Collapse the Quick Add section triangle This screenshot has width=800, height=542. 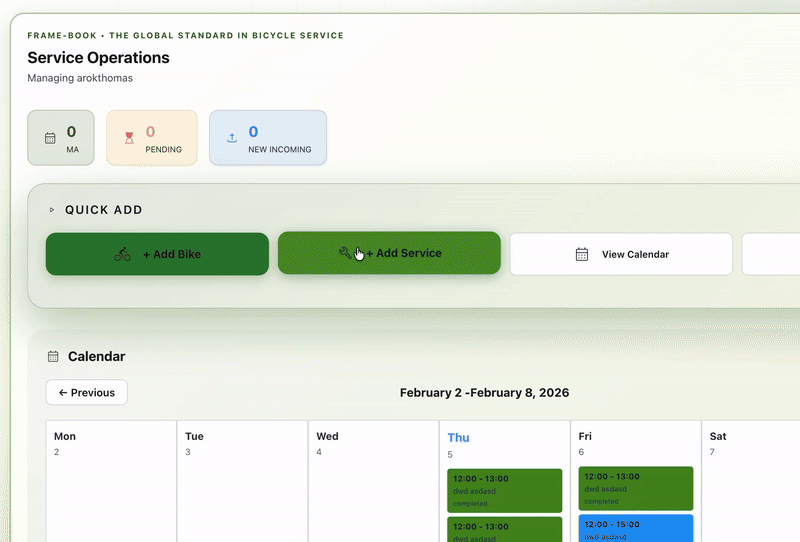click(x=52, y=210)
